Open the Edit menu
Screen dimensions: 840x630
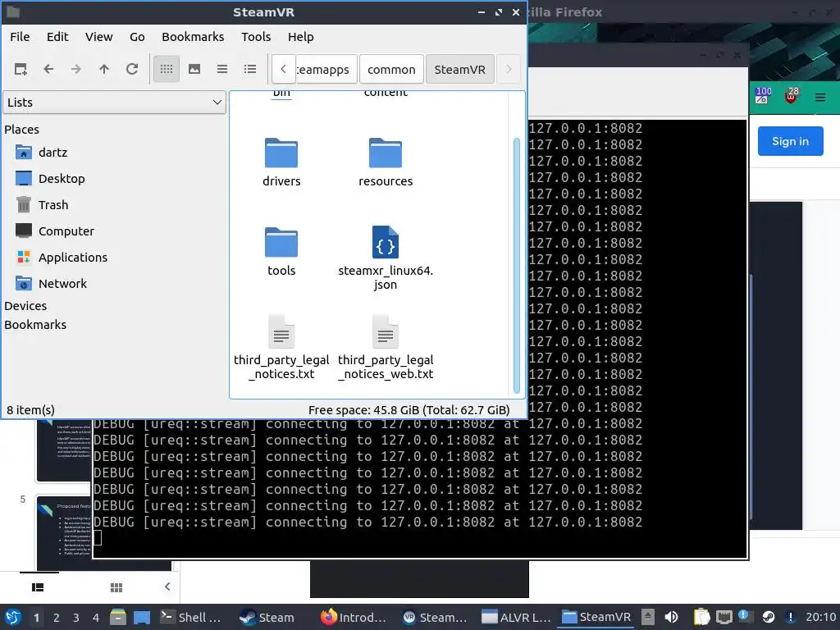pos(57,37)
